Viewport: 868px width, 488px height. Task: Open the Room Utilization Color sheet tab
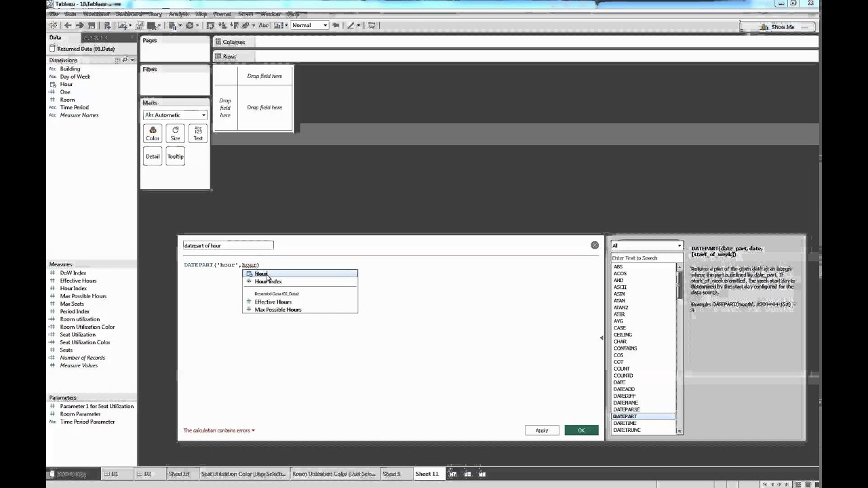[x=334, y=474]
